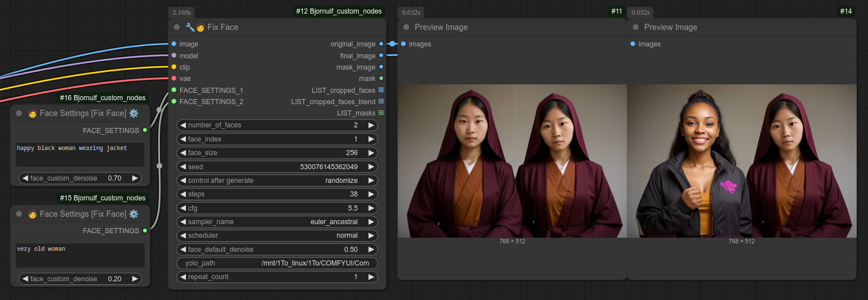The height and width of the screenshot is (300, 868).
Task: Click the FACE_SETTINGS_1 input connector
Action: pos(173,90)
